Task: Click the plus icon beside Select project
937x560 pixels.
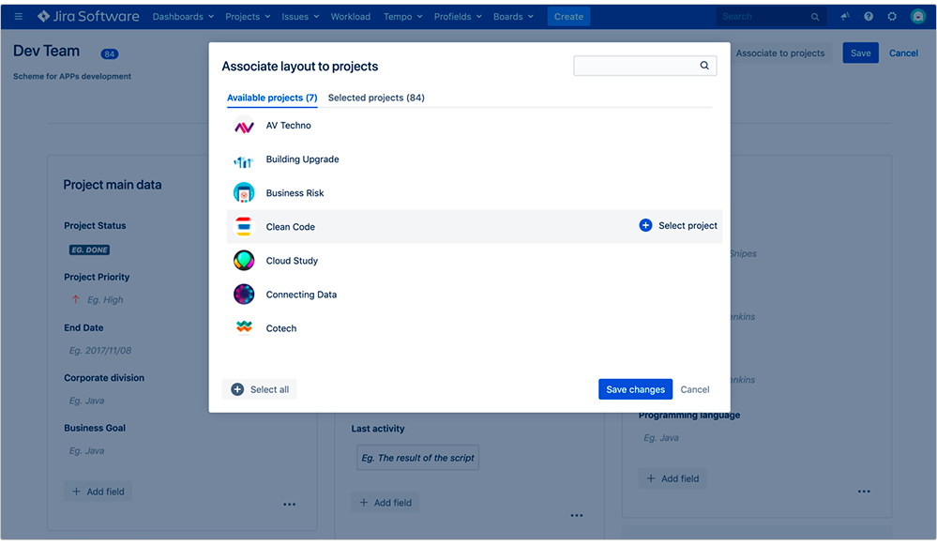Action: (645, 225)
